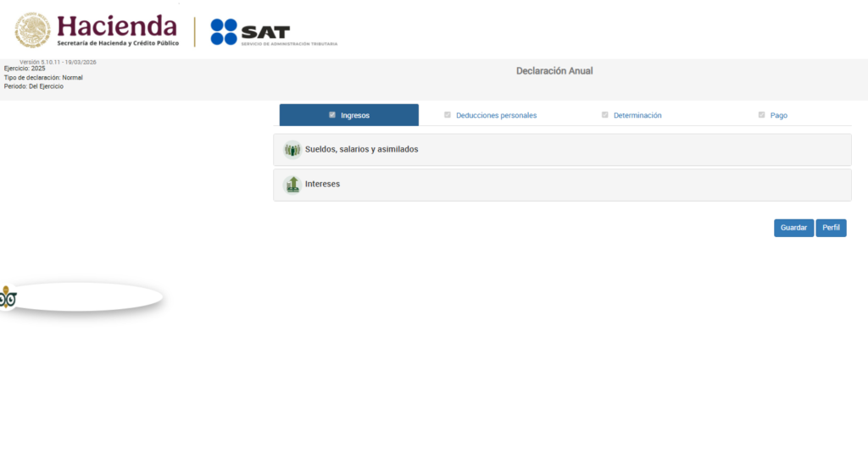Click the Sueldos, salarios y asimilados people icon
Image resolution: width=868 pixels, height=459 pixels.
point(292,149)
